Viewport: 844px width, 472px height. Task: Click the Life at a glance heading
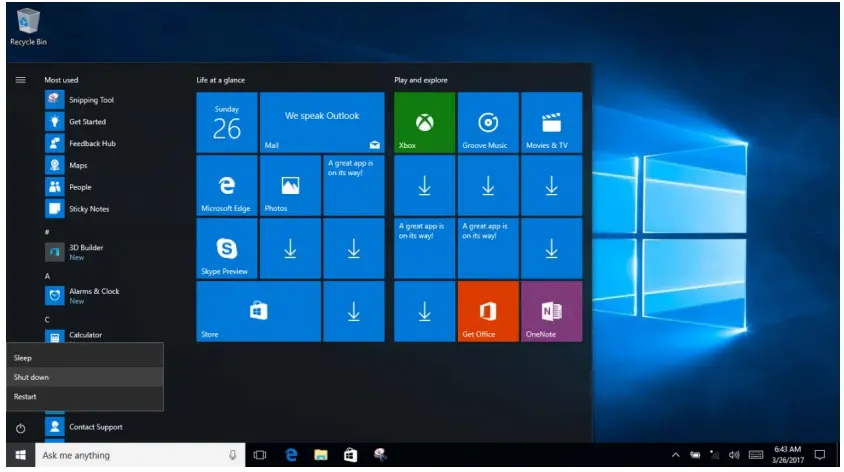coord(221,80)
